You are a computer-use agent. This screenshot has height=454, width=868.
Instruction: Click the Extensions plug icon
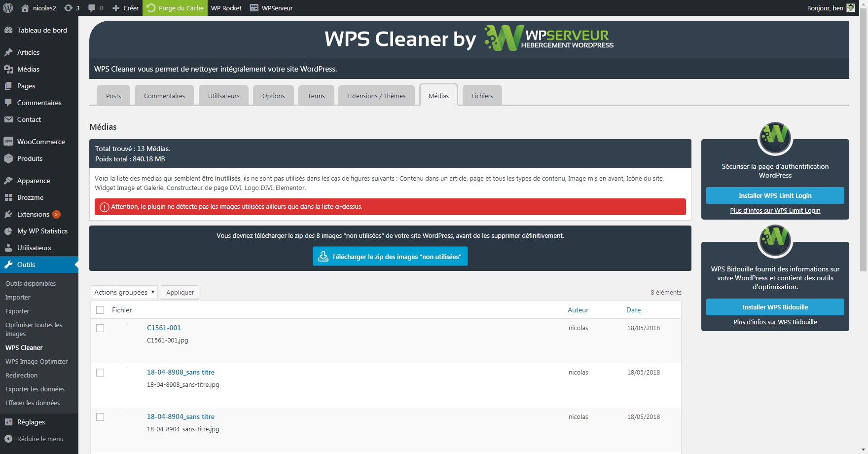click(8, 214)
